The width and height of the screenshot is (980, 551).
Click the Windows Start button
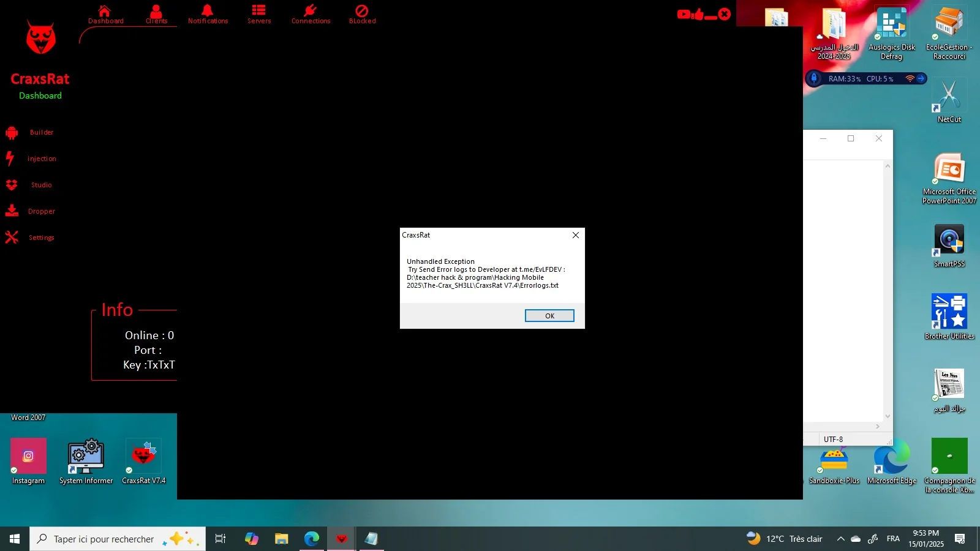(x=15, y=539)
